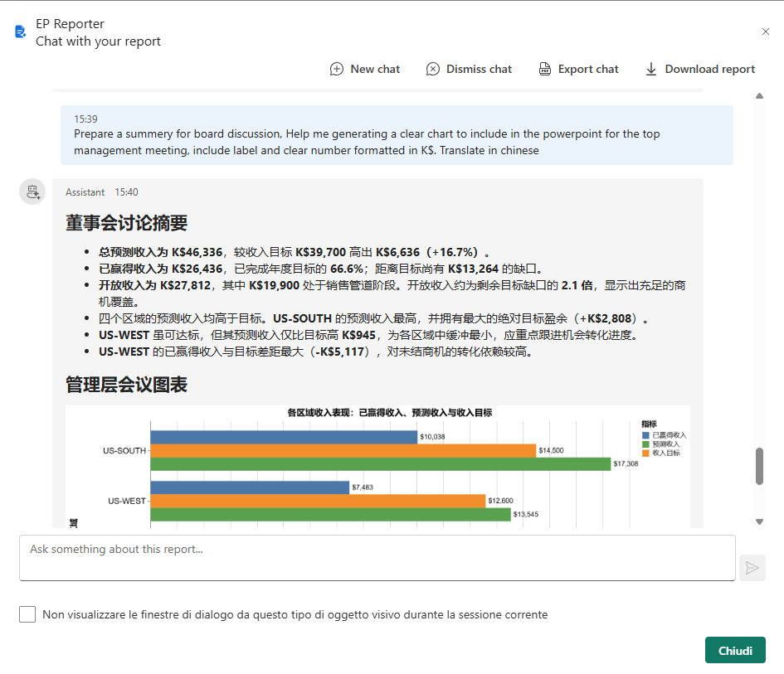Viewport: 784px width, 674px height.
Task: Click the US-WEST blue bar labeled $7,483
Action: coord(250,487)
